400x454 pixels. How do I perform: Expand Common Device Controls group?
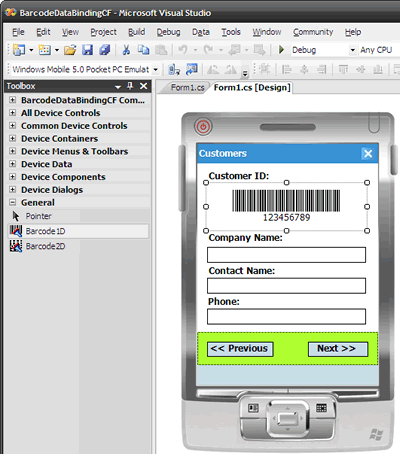(12, 125)
